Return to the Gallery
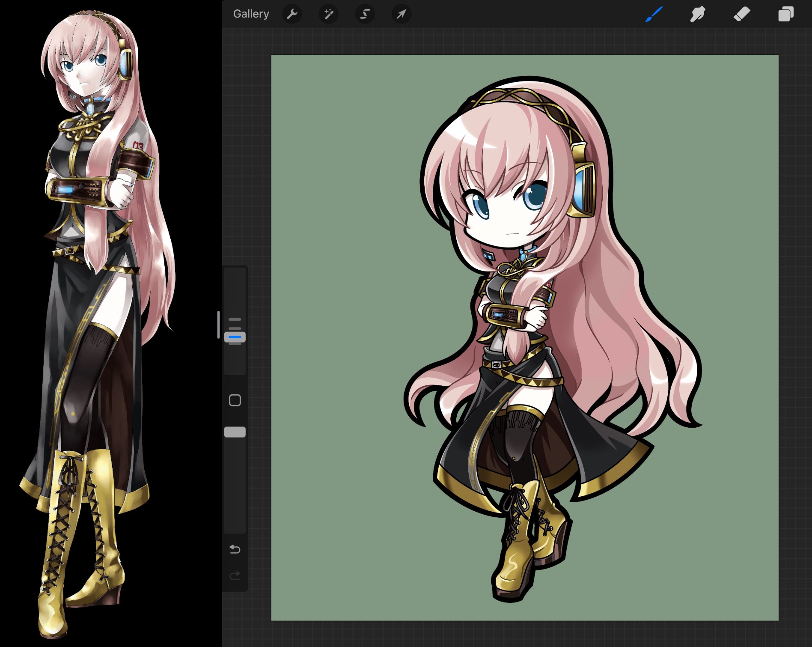Viewport: 812px width, 647px height. [x=251, y=13]
